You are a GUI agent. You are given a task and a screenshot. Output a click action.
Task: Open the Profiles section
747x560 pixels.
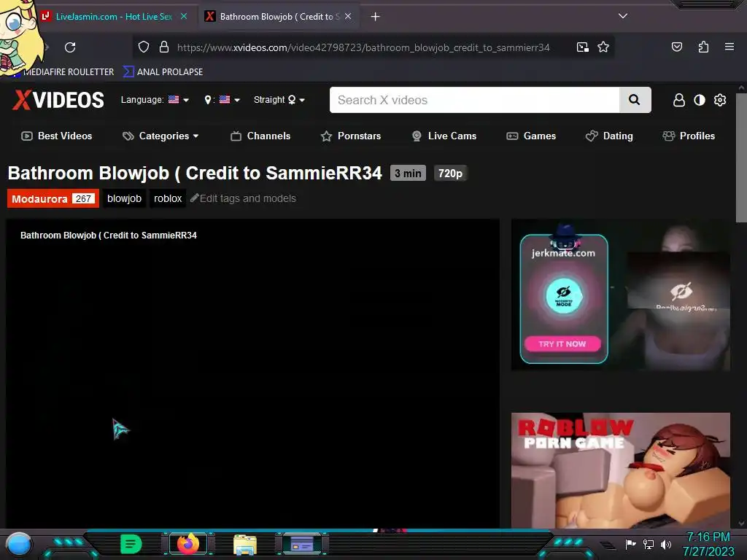(x=689, y=136)
